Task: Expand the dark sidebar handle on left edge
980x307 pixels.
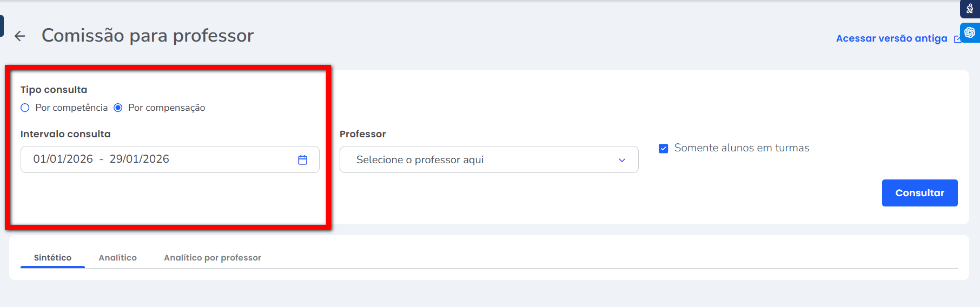Action: [2, 26]
